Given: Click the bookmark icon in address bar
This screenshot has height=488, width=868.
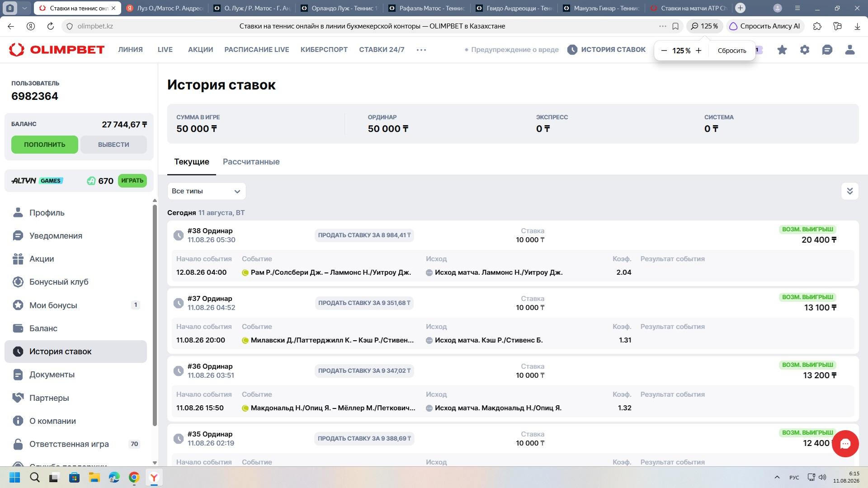Looking at the screenshot, I should 675,26.
